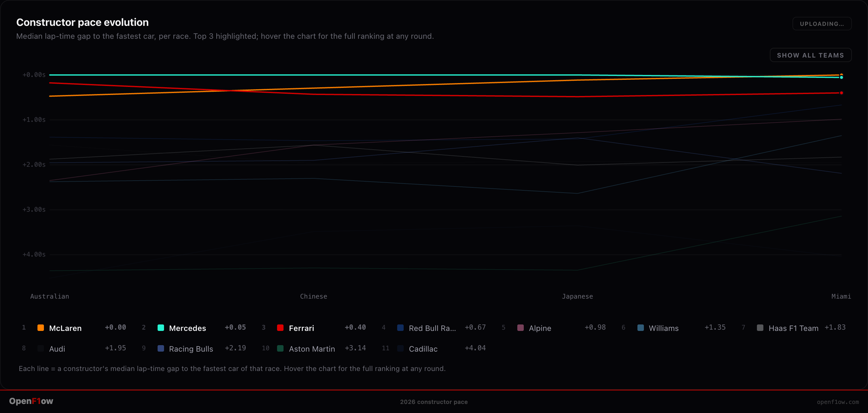
Task: Click Haas F1 Team's grey legend swatch
Action: pos(760,328)
